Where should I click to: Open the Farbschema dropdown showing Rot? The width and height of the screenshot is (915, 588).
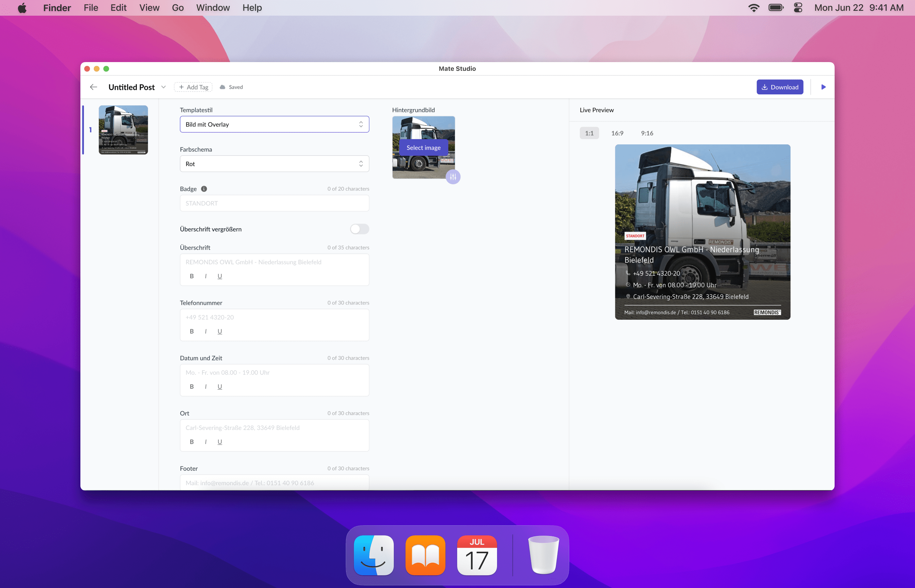click(274, 164)
